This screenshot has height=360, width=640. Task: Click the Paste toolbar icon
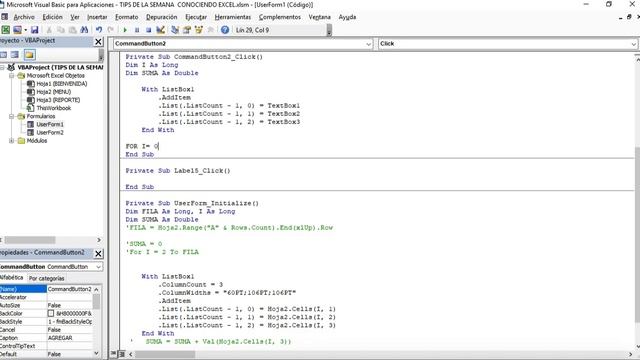click(73, 30)
